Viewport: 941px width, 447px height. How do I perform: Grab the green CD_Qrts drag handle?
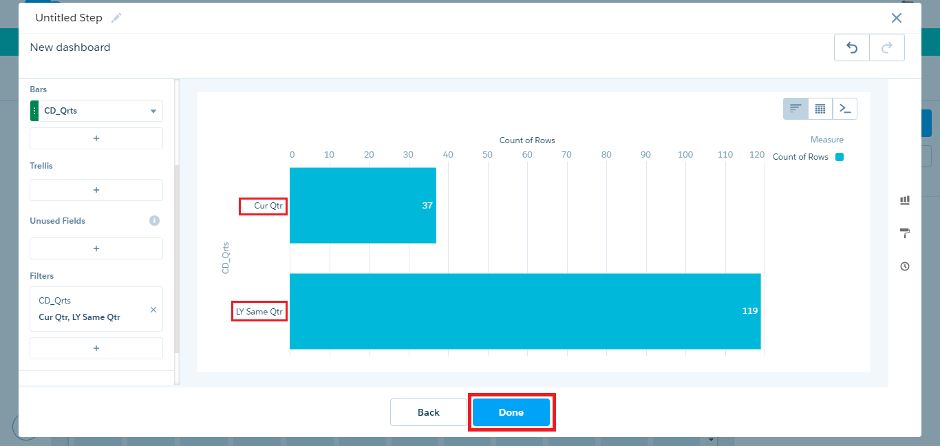(34, 111)
